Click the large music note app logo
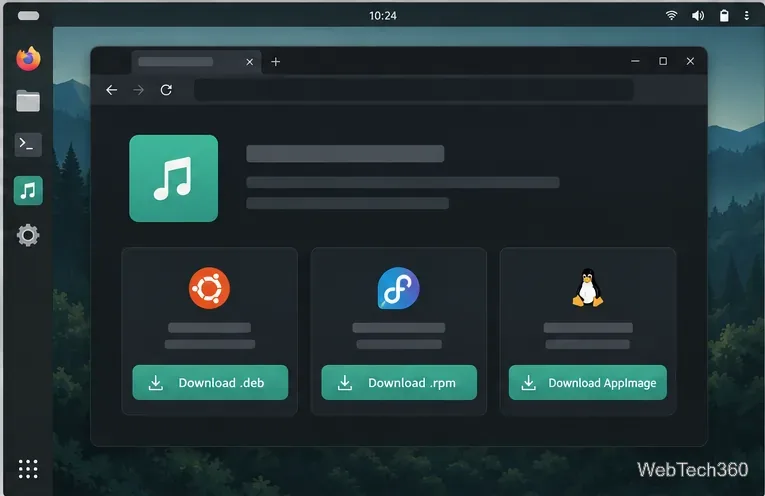 [174, 179]
